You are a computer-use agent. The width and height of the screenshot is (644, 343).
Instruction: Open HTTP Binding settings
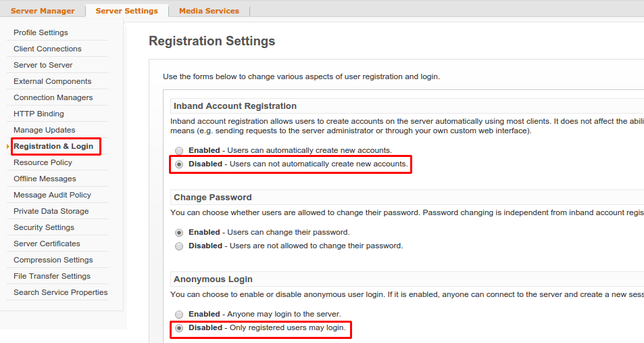pos(39,114)
